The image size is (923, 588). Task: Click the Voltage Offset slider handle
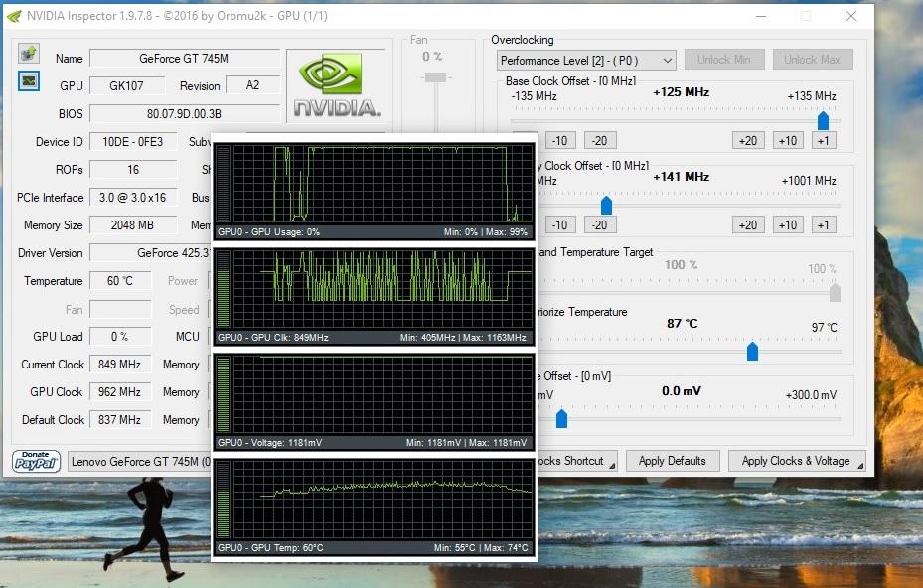(561, 418)
